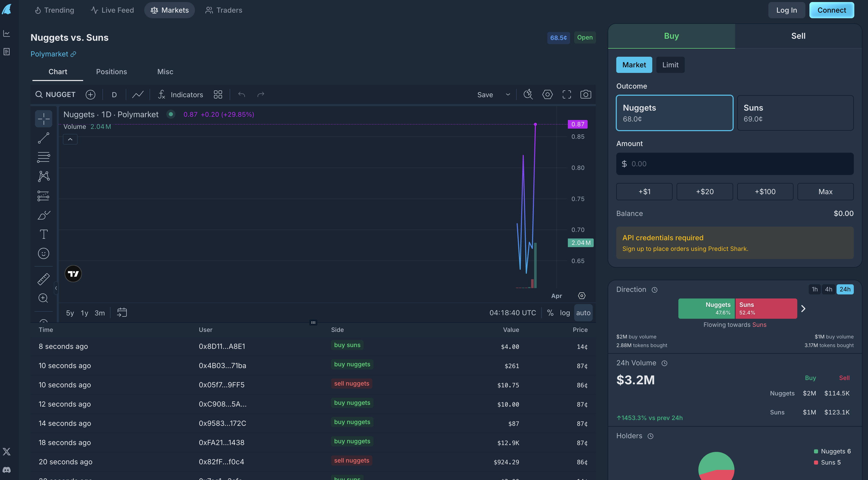The height and width of the screenshot is (480, 868).
Task: Open the Polymarket link
Action: point(53,54)
